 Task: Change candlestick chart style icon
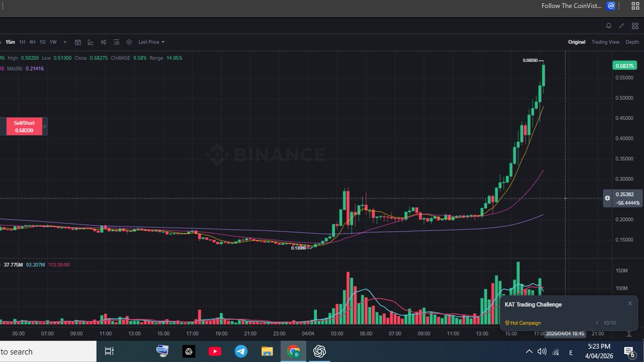[104, 42]
